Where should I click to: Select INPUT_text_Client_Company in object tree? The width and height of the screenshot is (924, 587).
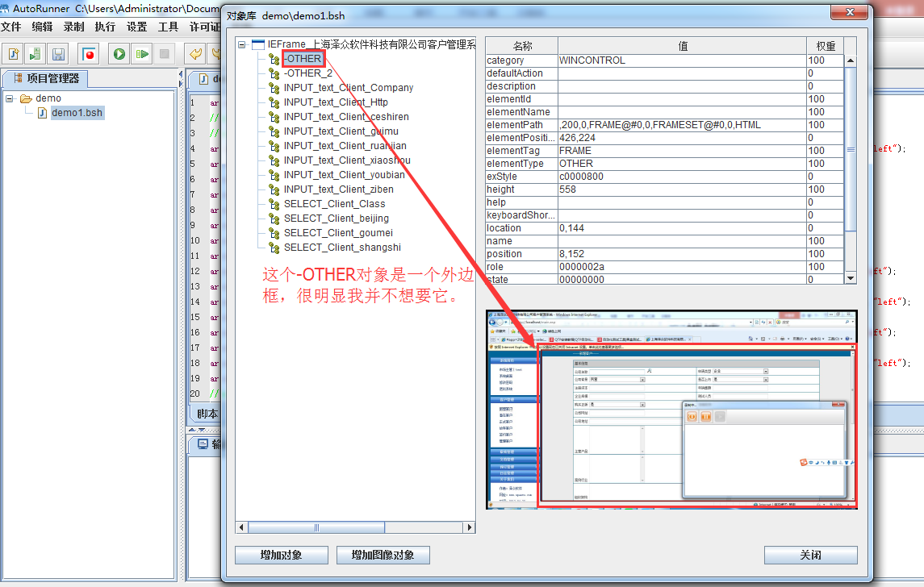(x=348, y=88)
